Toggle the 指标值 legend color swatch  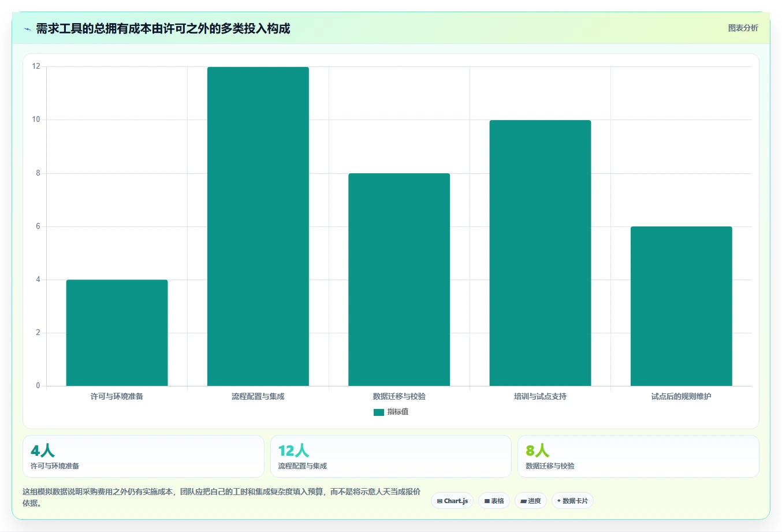pyautogui.click(x=379, y=412)
